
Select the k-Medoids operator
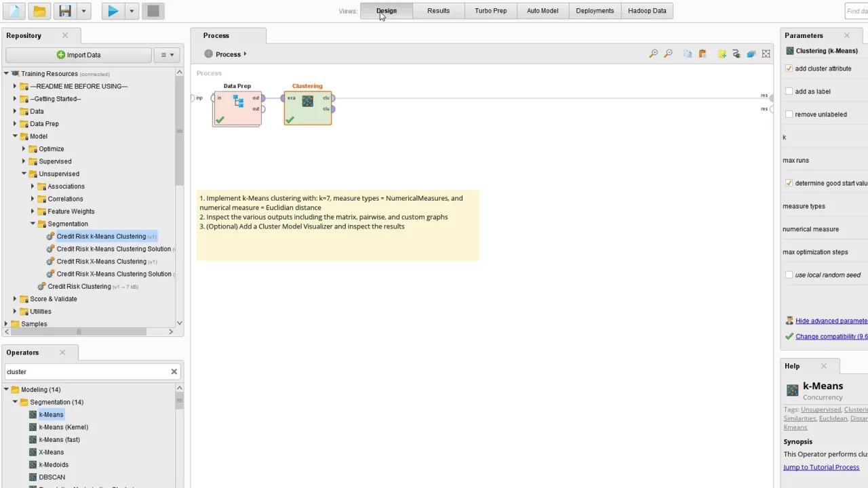click(x=54, y=465)
